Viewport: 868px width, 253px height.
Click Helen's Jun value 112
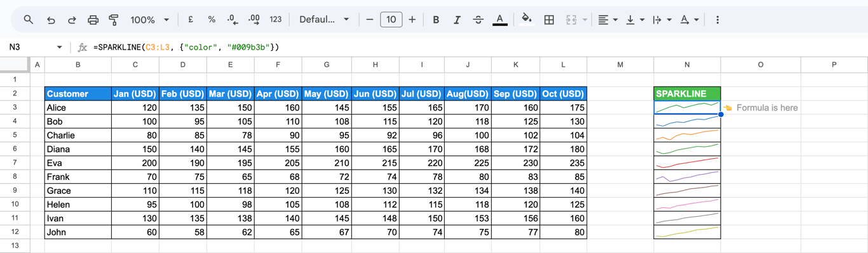click(x=375, y=204)
